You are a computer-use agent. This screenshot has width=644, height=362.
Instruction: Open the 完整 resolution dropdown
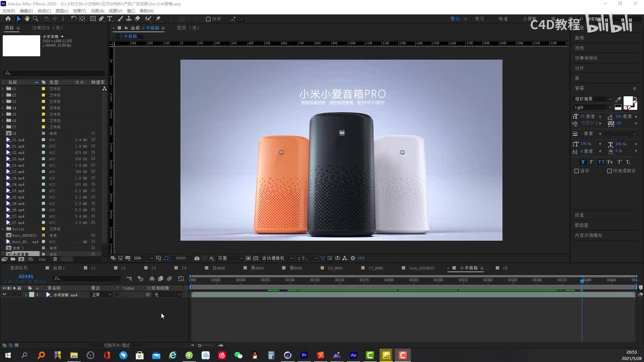[230, 258]
